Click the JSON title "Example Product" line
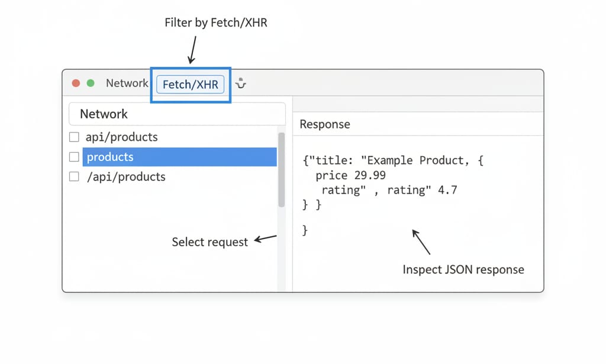Viewport: 606px width, 364px height. pyautogui.click(x=393, y=160)
